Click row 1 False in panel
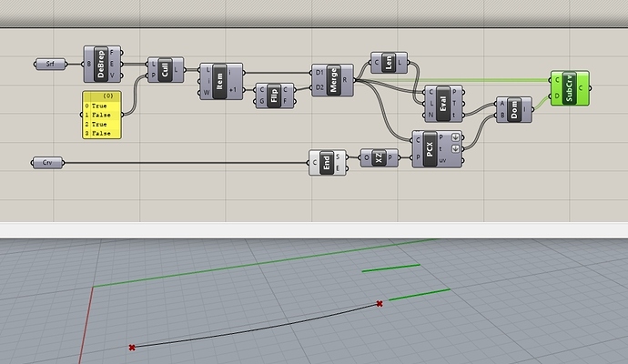The width and height of the screenshot is (628, 364). coord(102,115)
